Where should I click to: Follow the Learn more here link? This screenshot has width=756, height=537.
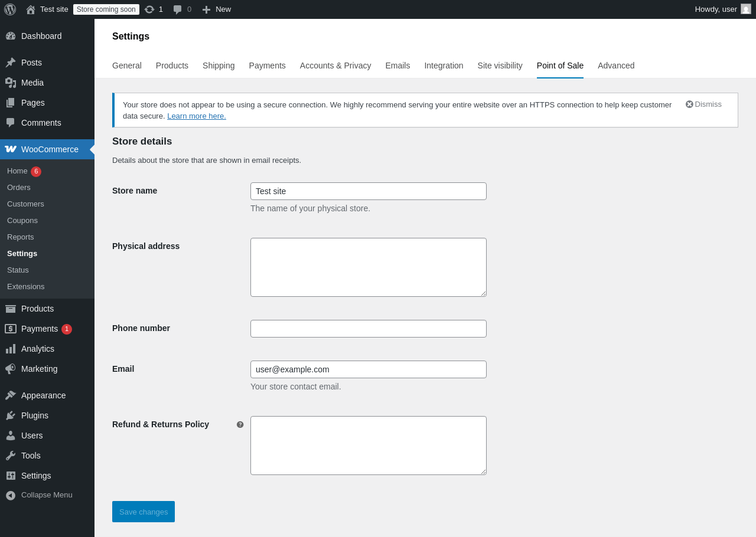pos(197,116)
